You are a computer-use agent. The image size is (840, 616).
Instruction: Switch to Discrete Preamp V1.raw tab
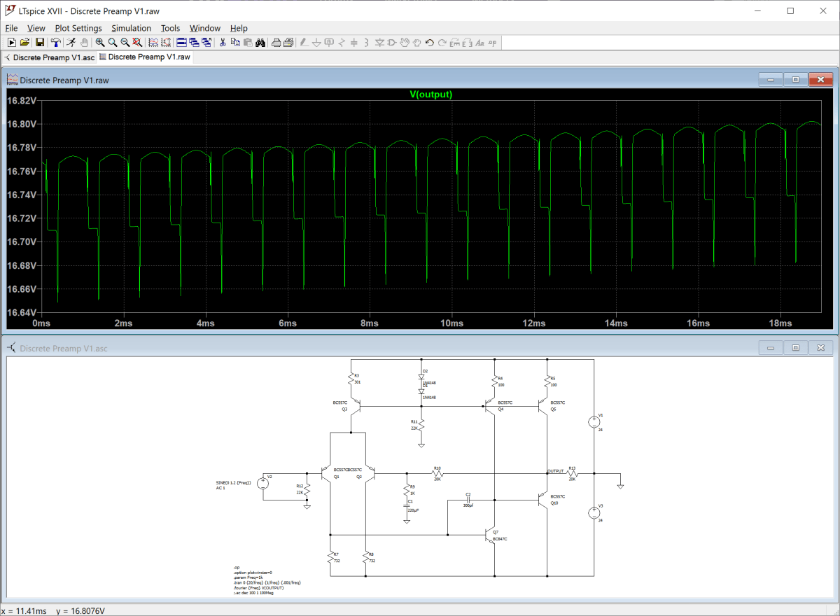(145, 57)
